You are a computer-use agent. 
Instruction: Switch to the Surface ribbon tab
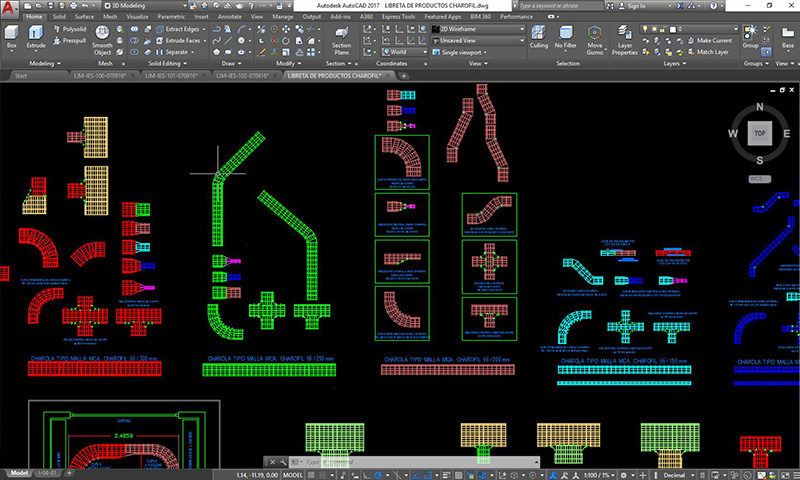click(84, 17)
